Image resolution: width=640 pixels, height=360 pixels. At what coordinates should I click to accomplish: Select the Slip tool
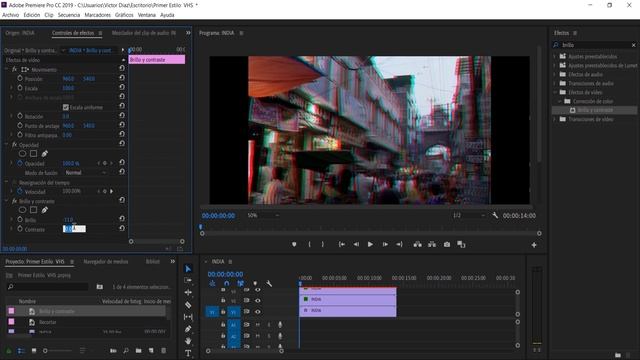(188, 317)
